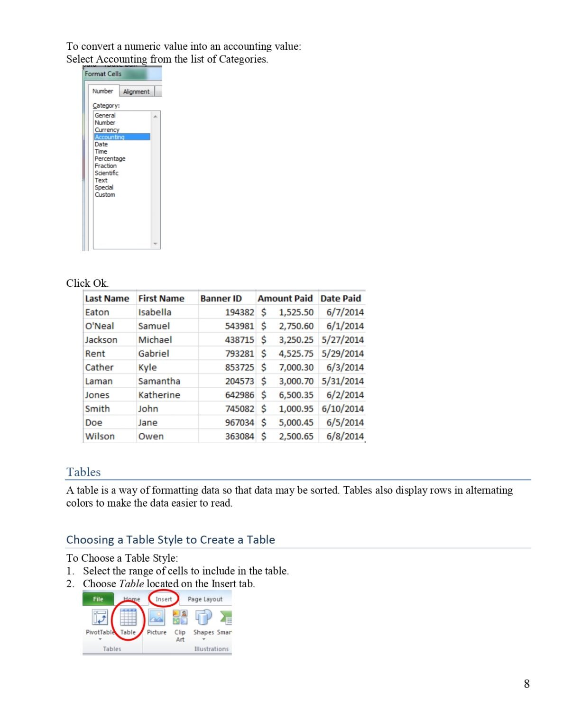Viewport: 563px width, 728px height.
Task: Select the SmartArt icon on the ribbon
Action: tap(227, 618)
